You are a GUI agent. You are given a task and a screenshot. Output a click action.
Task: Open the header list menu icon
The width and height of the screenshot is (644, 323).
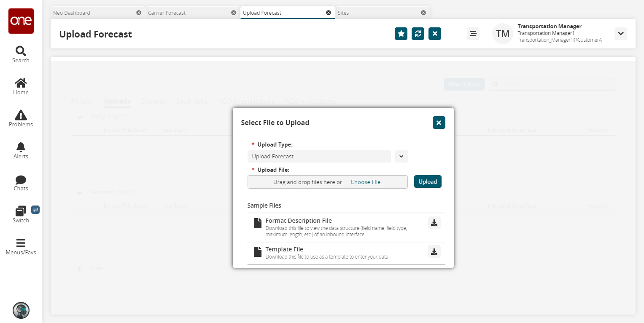pyautogui.click(x=473, y=34)
